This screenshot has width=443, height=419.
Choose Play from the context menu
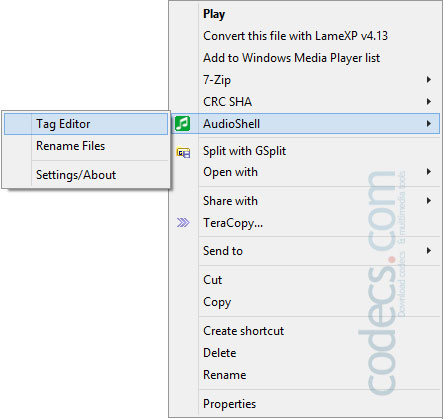[x=305, y=14]
